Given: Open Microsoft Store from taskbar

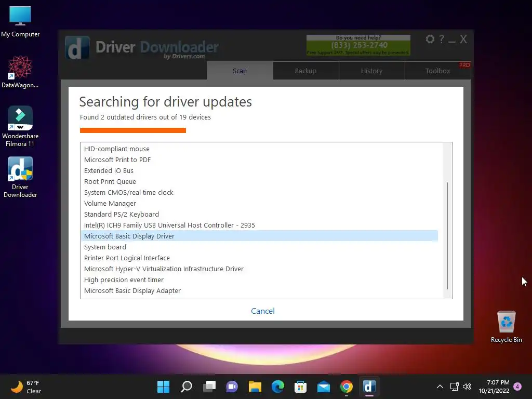Looking at the screenshot, I should pyautogui.click(x=301, y=387).
